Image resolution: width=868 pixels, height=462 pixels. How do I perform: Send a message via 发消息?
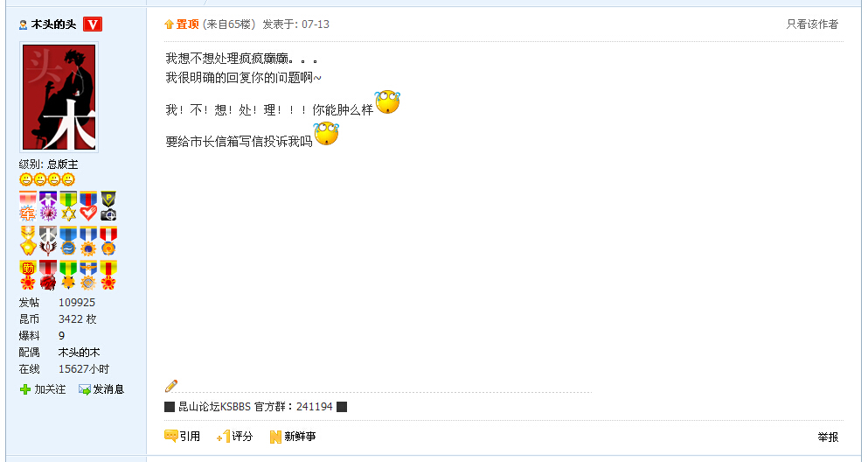pos(101,389)
